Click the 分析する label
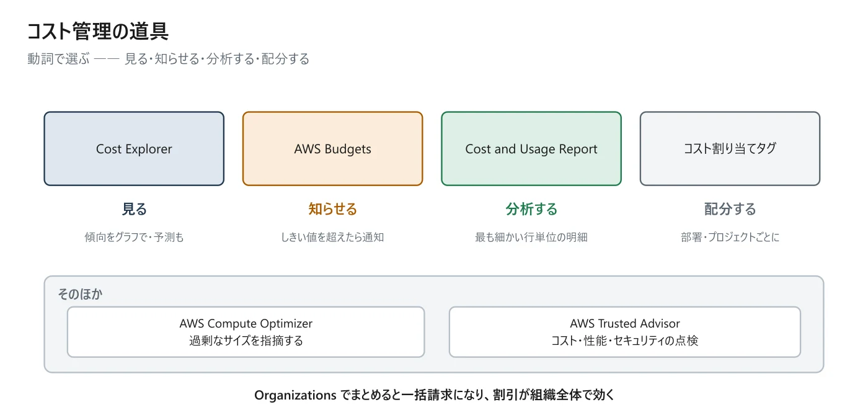868x415 pixels. click(531, 209)
